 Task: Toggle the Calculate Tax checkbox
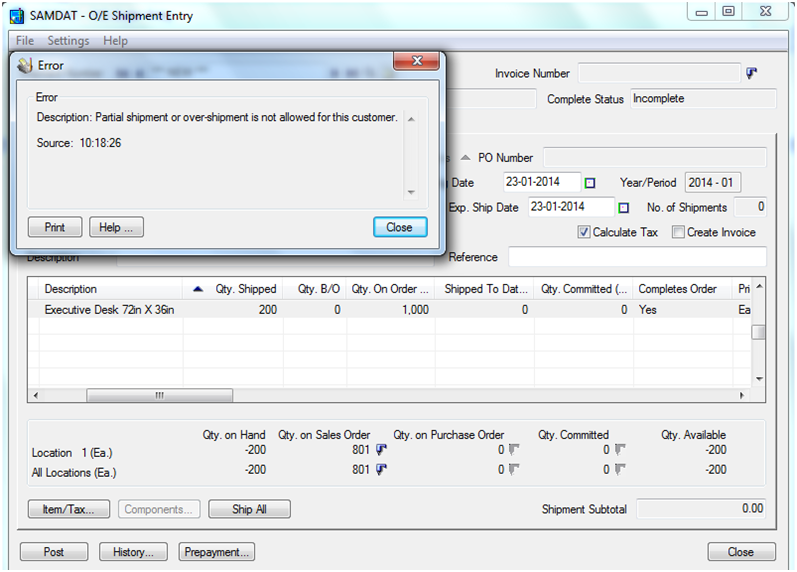click(x=584, y=232)
